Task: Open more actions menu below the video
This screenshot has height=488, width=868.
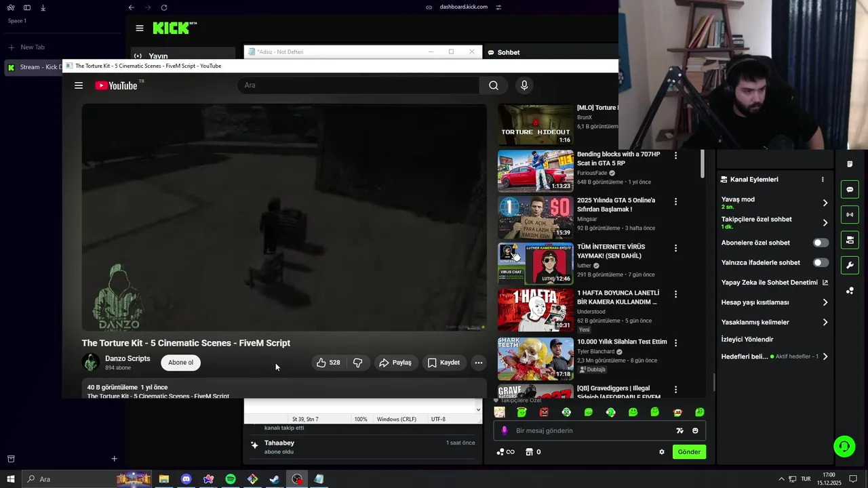Action: pos(479,363)
